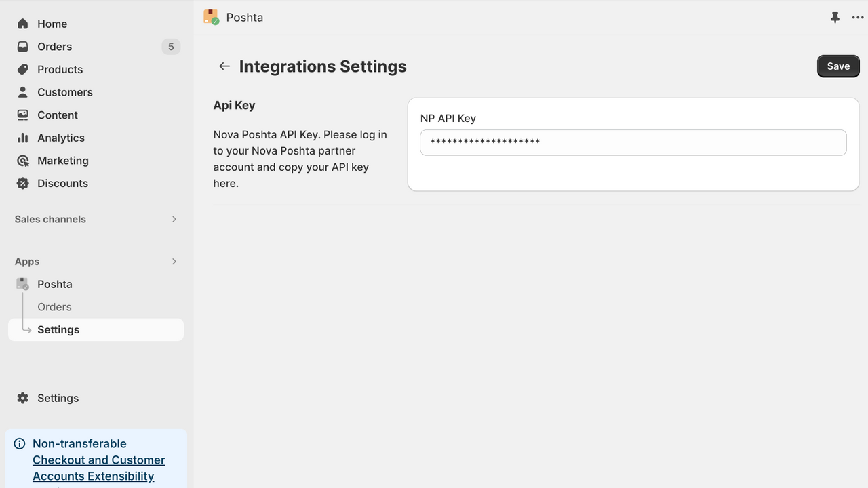
Task: Click the Discounts percent badge icon
Action: click(23, 183)
